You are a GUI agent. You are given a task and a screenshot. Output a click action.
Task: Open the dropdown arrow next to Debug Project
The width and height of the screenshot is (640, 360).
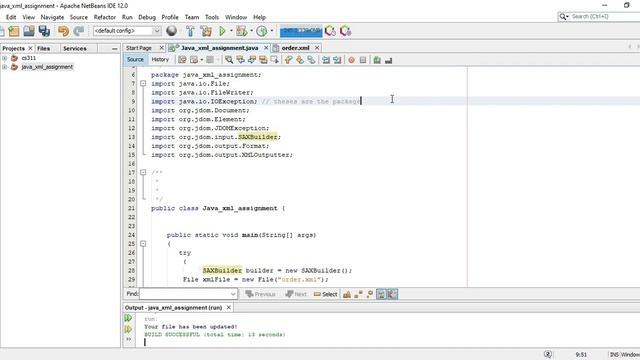point(251,31)
